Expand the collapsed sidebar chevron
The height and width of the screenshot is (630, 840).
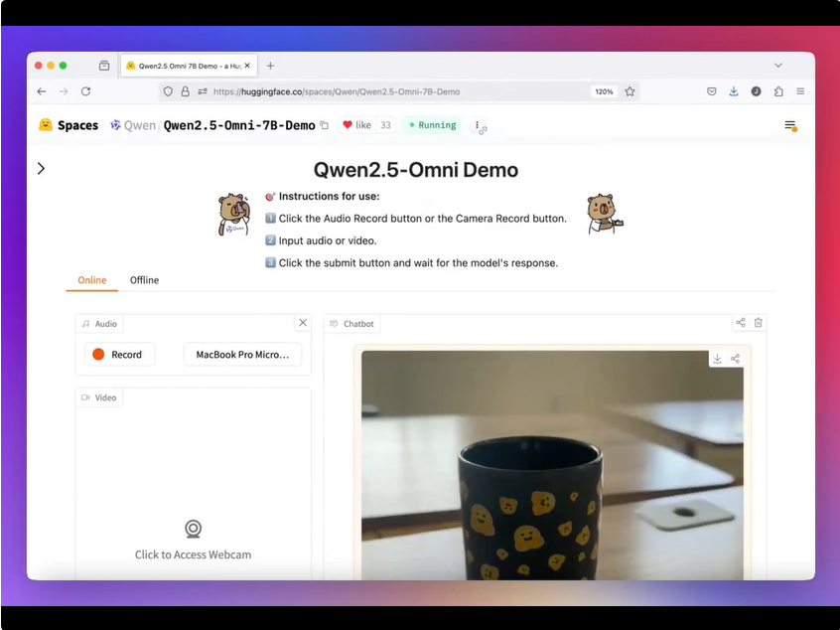tap(42, 168)
